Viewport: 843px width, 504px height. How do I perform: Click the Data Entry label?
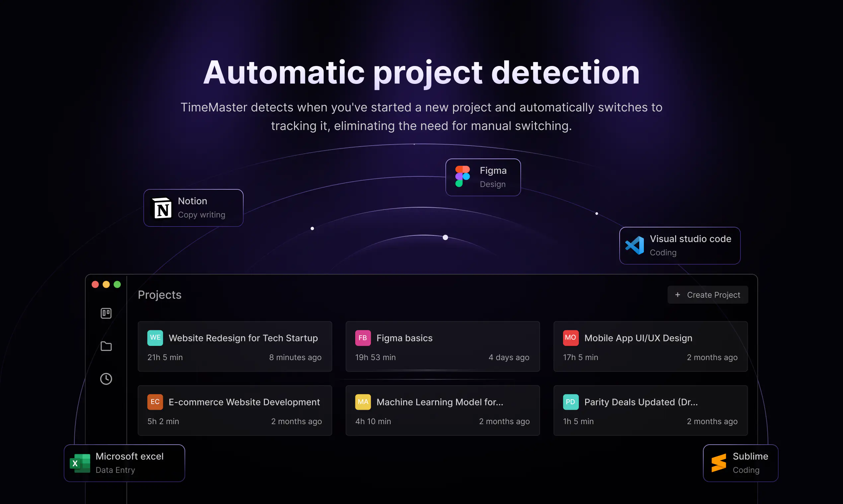point(115,470)
